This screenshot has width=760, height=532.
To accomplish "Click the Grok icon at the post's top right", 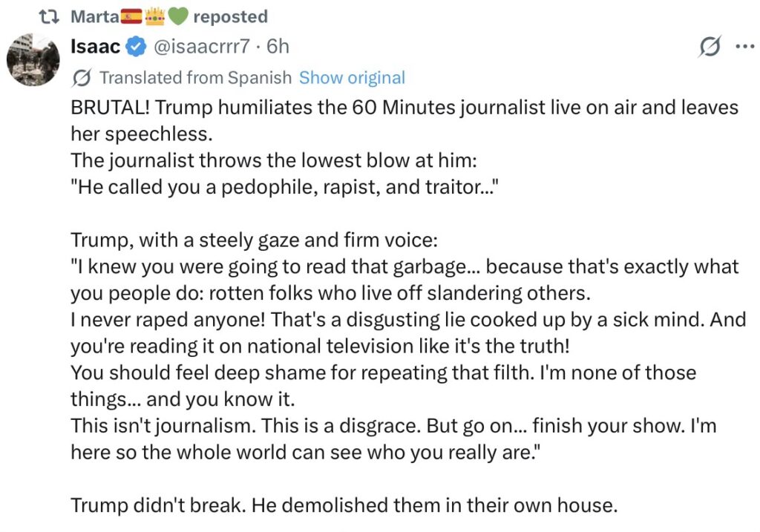I will coord(710,47).
